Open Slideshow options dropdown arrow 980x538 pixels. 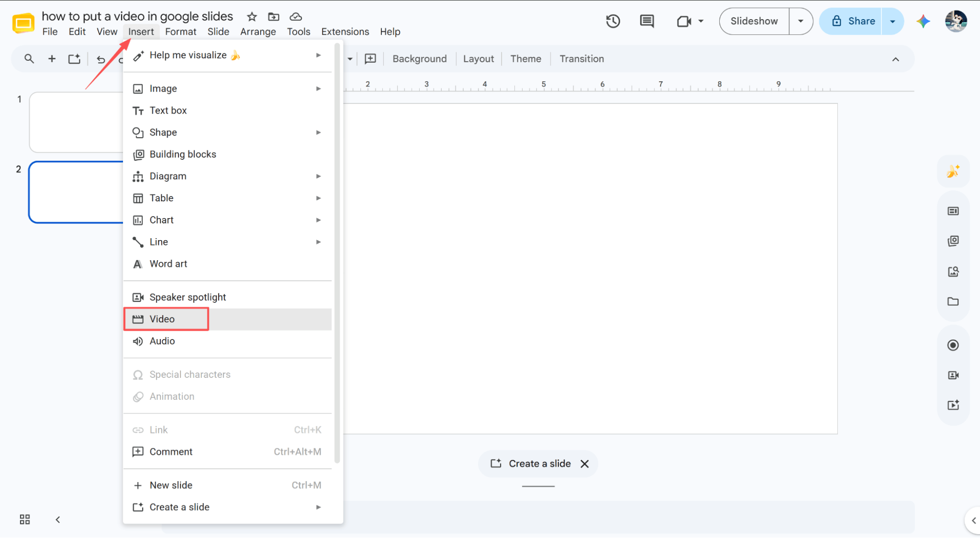point(801,21)
